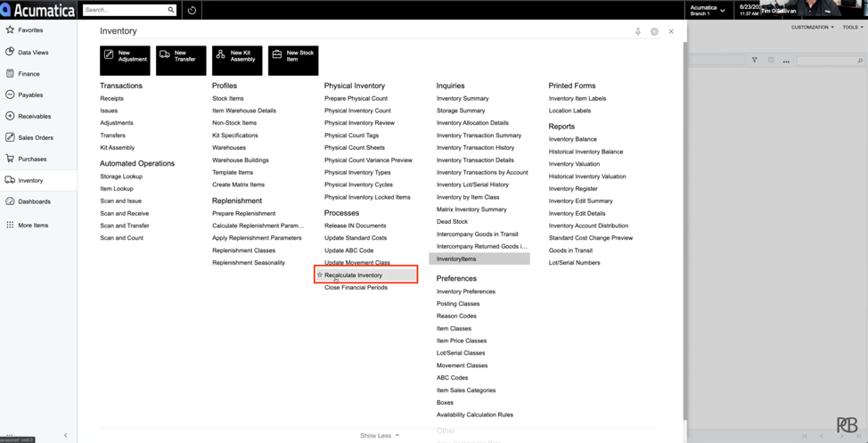The width and height of the screenshot is (868, 443).
Task: Open the Stock Items profile
Action: tap(227, 98)
